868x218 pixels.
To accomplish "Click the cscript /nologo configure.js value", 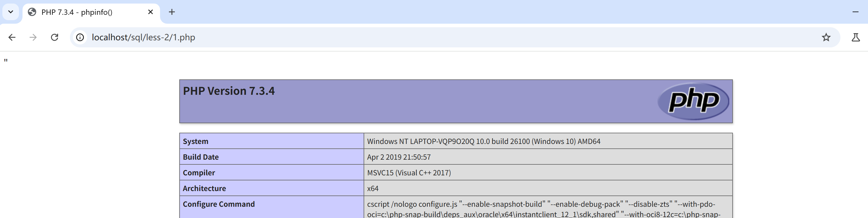I will (x=544, y=209).
